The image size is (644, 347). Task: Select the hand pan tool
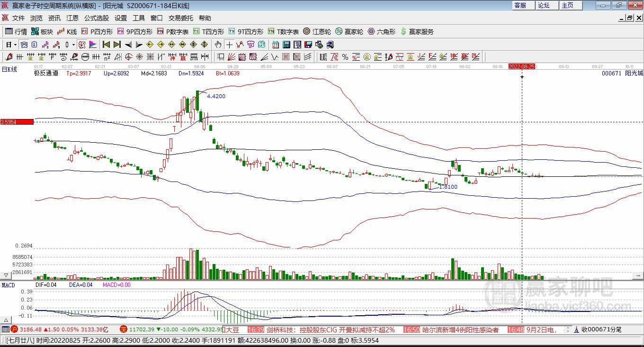(x=218, y=45)
